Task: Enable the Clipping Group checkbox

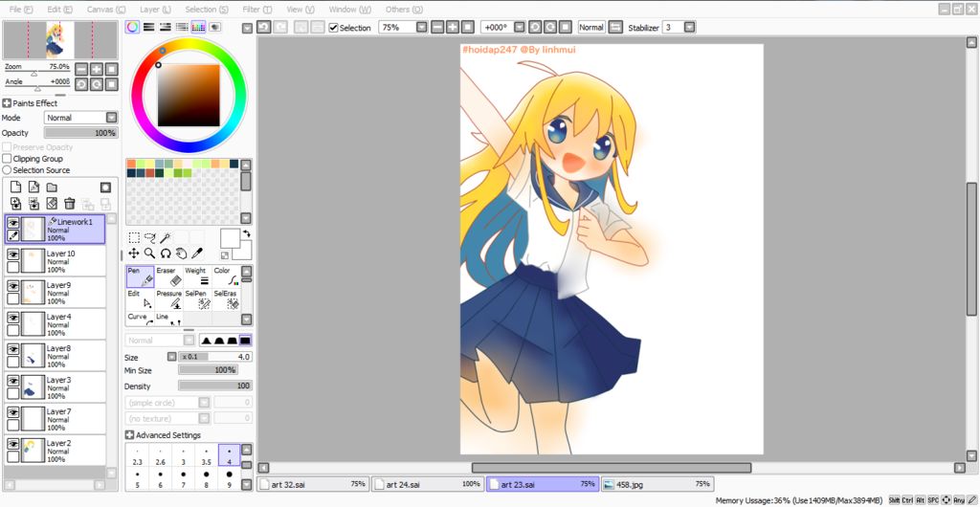Action: coord(7,159)
